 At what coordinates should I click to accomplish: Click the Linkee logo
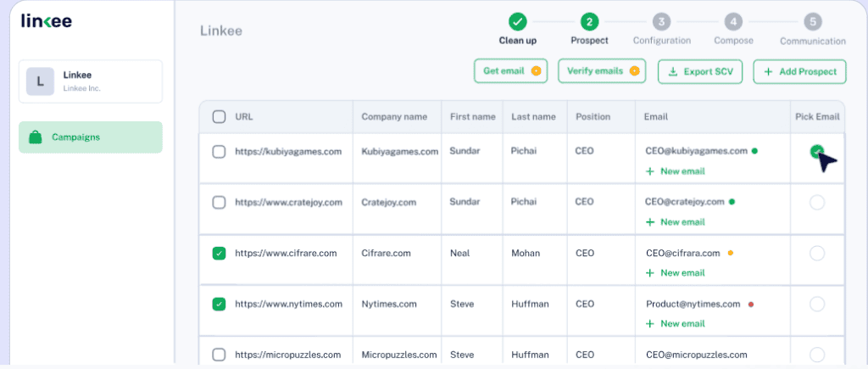pyautogui.click(x=47, y=20)
